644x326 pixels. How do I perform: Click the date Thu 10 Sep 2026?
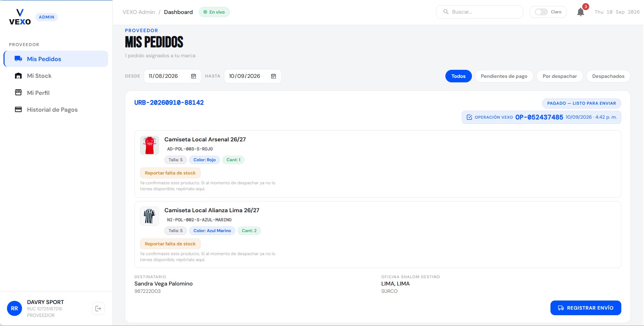click(617, 12)
